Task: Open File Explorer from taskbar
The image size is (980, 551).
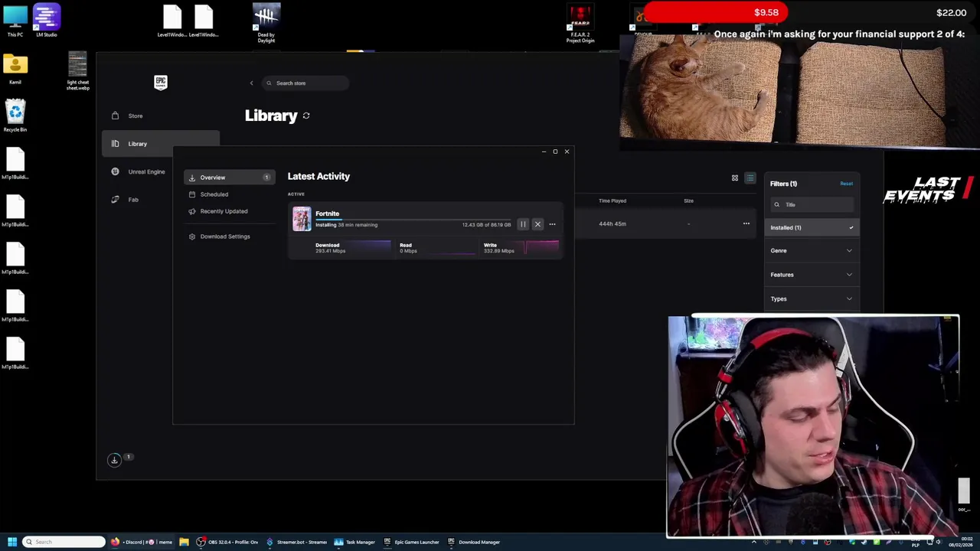Action: pyautogui.click(x=184, y=542)
